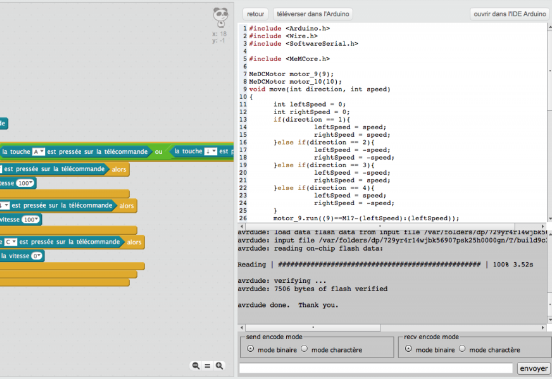552x380 pixels.
Task: Zoom out the script workspace
Action: (x=196, y=366)
